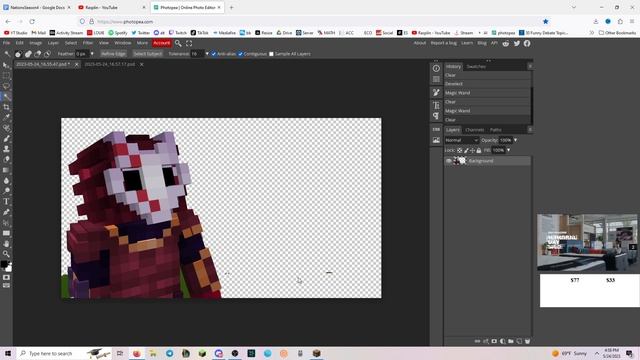
Task: Hide the Background layer with eye icon
Action: [x=449, y=161]
